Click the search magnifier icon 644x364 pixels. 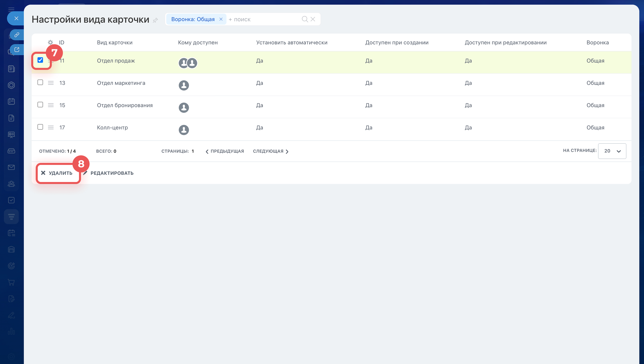click(x=305, y=19)
